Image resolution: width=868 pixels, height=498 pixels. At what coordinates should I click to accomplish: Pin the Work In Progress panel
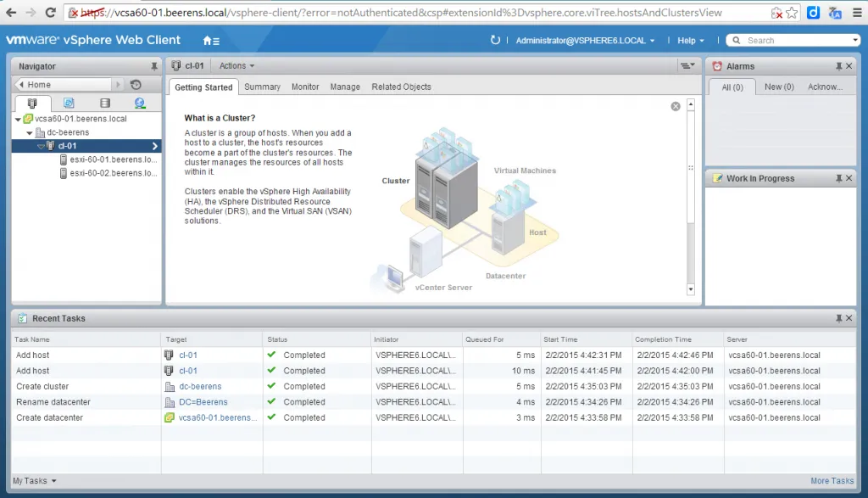coord(838,178)
